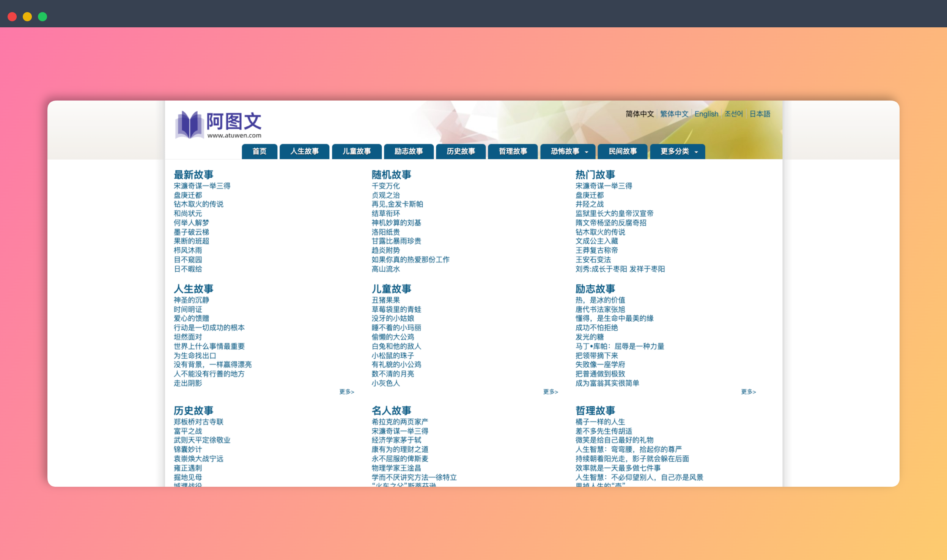Image resolution: width=947 pixels, height=560 pixels.
Task: Expand the 恐怖故事 dropdown arrow
Action: click(x=587, y=152)
